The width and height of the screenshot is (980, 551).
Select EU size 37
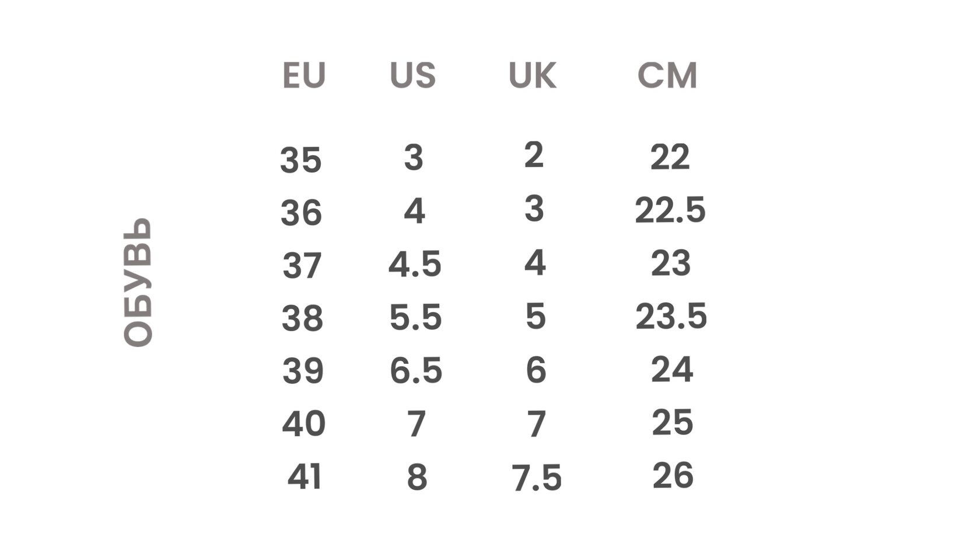point(302,266)
